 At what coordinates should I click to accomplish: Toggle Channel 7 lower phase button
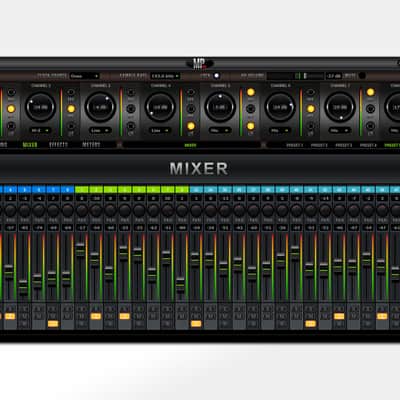370,126
